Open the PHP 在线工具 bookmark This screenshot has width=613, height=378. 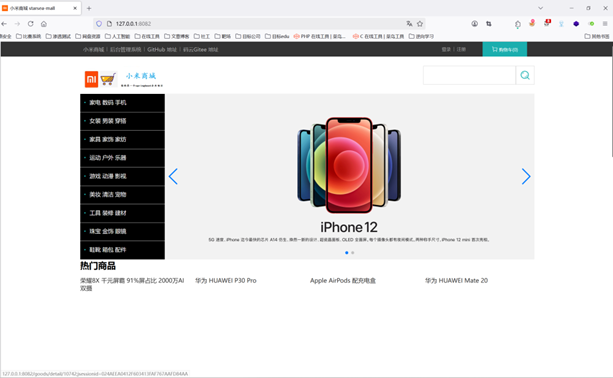pos(320,36)
